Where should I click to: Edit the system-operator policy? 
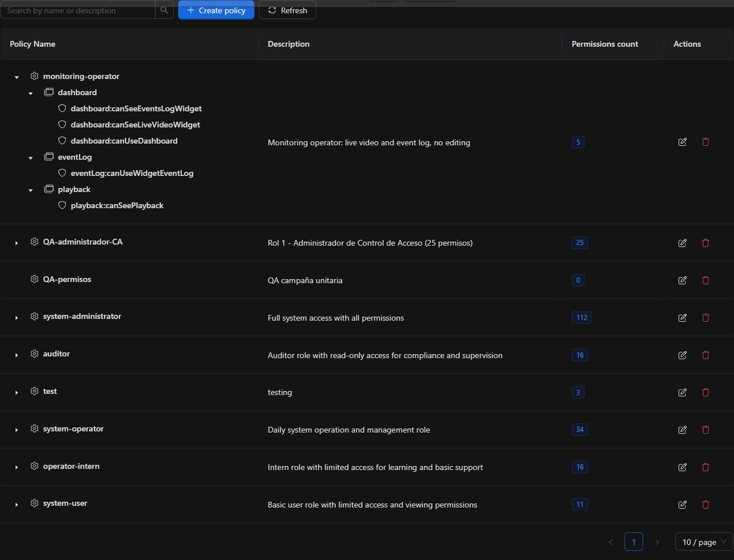[x=682, y=430]
